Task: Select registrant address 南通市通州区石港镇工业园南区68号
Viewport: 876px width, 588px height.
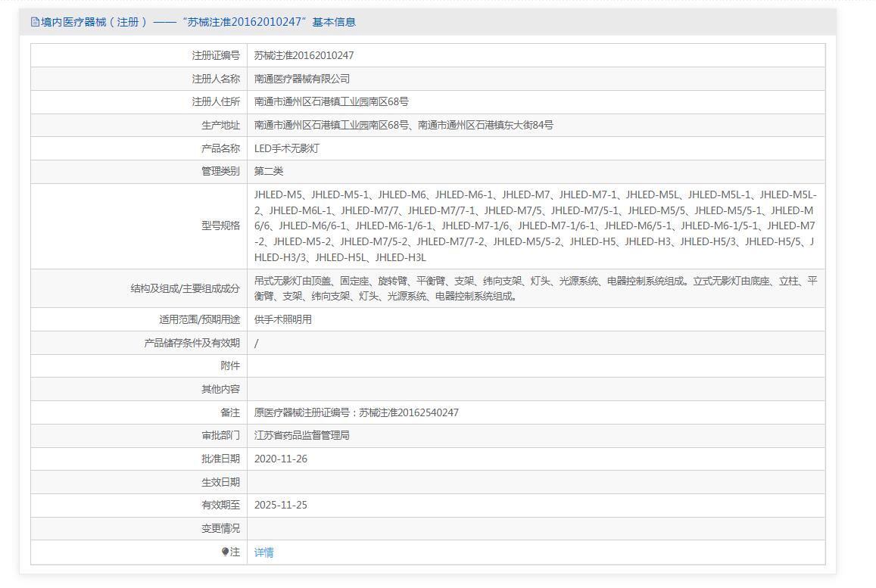Action: pyautogui.click(x=332, y=101)
